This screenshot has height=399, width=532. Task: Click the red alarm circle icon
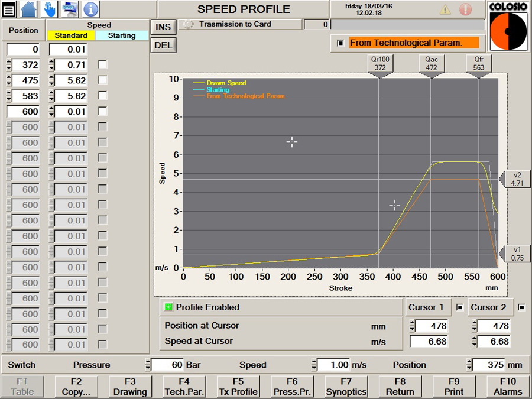[x=466, y=9]
